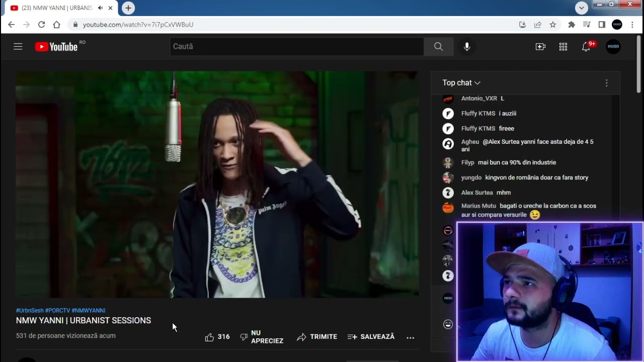This screenshot has width=644, height=362.
Task: Go to YouTube home via logo
Action: [x=56, y=47]
